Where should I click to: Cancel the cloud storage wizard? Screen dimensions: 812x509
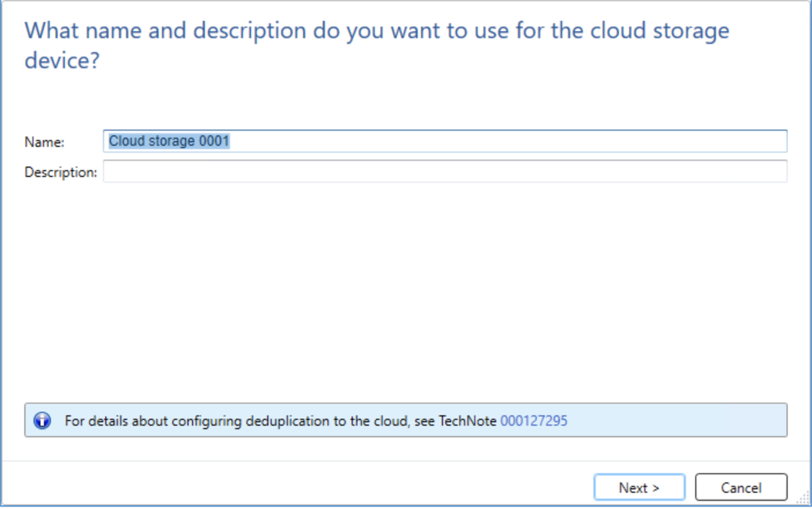tap(741, 488)
